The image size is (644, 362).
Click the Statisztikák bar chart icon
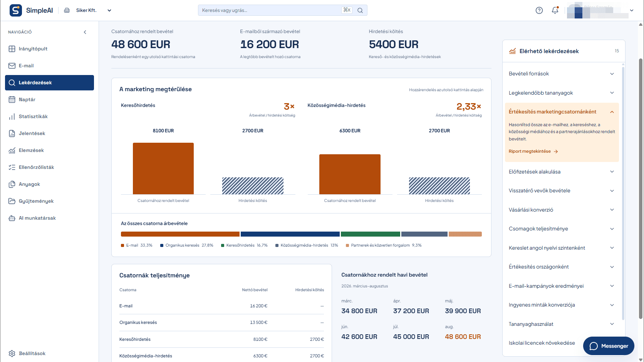tap(12, 117)
